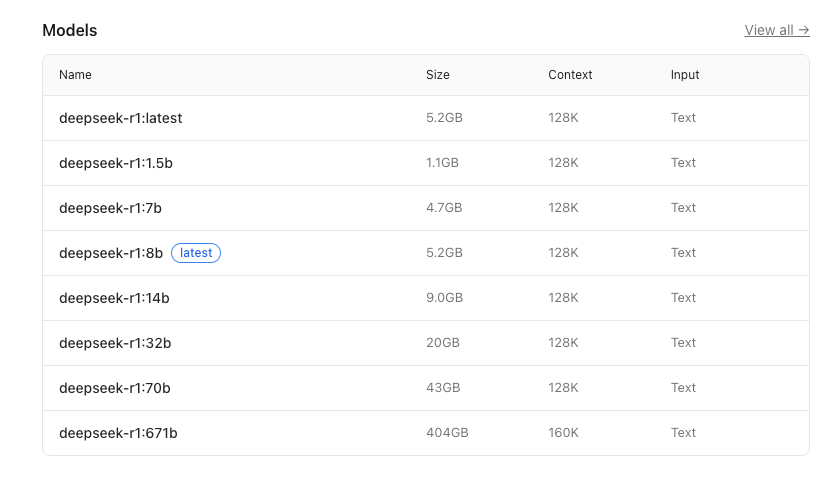Image resolution: width=840 pixels, height=493 pixels.
Task: Click Text input in deepseek-r1:32b row
Action: coord(683,343)
